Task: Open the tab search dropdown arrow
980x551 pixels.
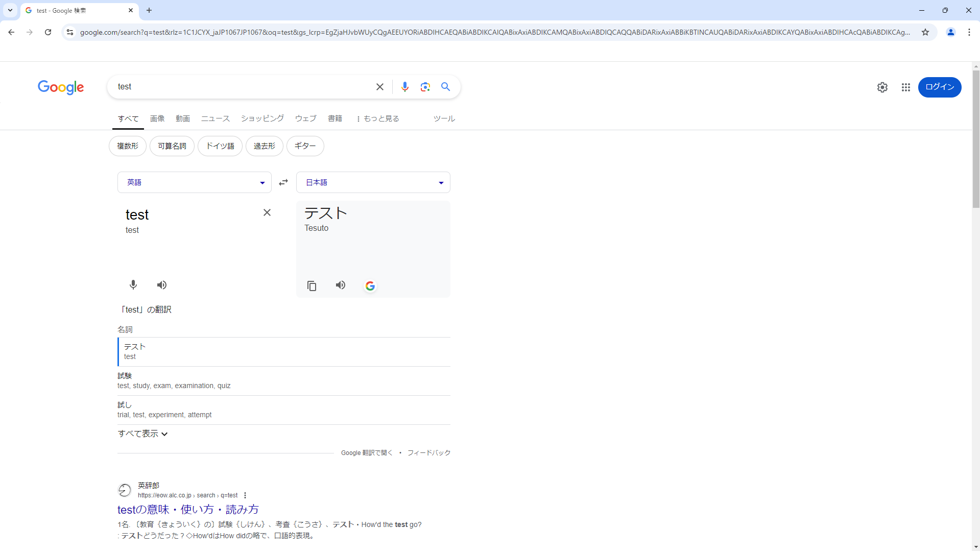Action: pyautogui.click(x=10, y=10)
